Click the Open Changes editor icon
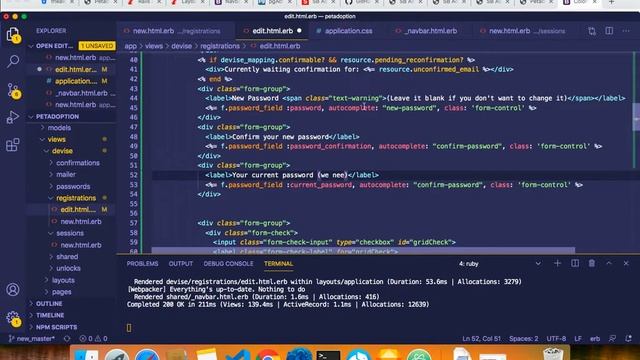 (592, 31)
